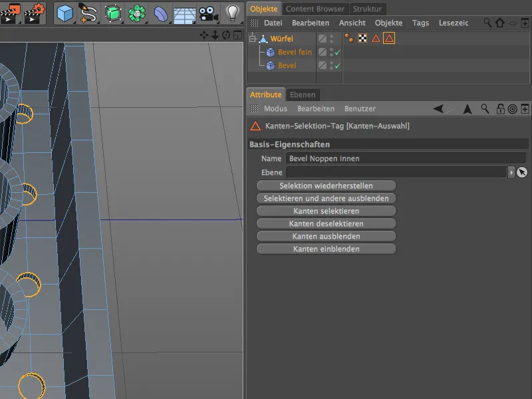Screen dimensions: 532x399
Task: Open the Datei menu
Action: (273, 23)
